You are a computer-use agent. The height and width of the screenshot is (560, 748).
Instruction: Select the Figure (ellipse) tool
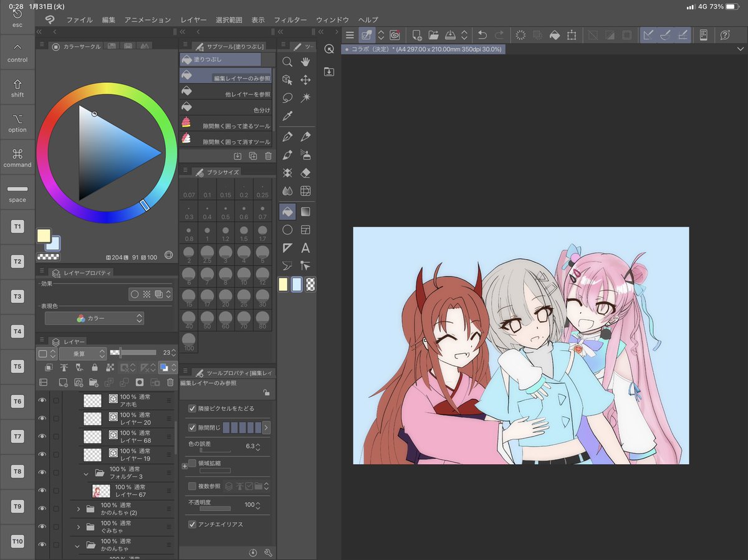coord(287,230)
